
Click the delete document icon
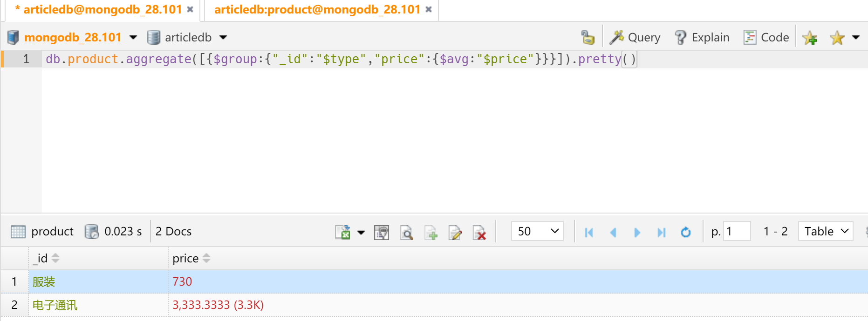(479, 232)
